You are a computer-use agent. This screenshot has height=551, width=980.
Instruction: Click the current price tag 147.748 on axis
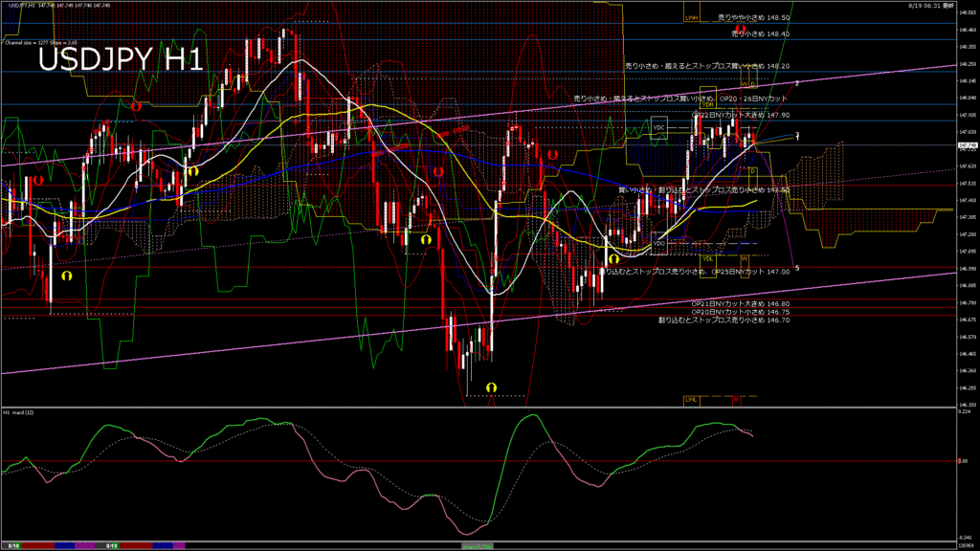click(967, 145)
